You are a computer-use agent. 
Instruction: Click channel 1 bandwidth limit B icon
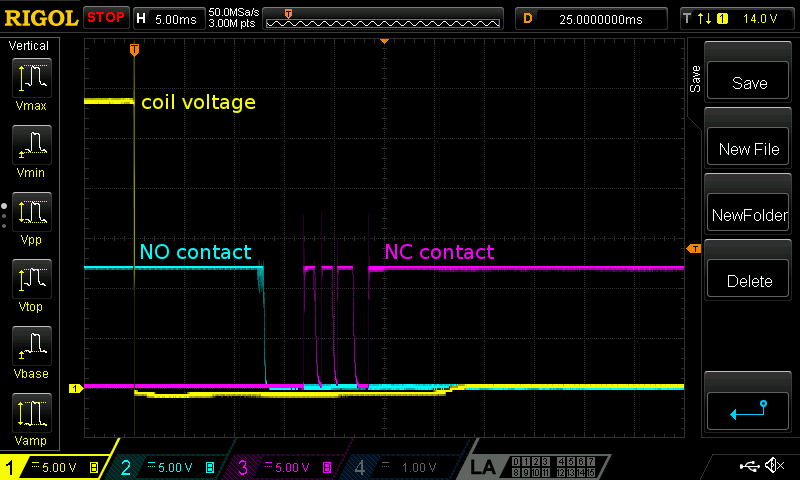click(94, 467)
